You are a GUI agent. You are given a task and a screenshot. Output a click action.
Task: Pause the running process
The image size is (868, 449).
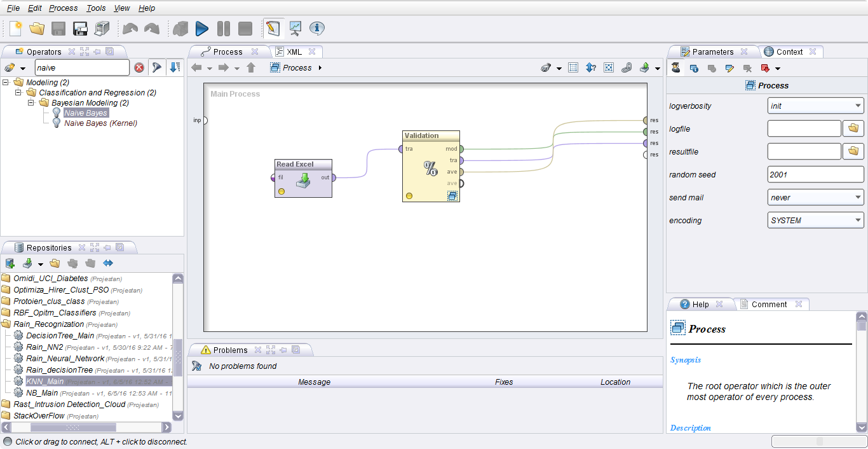click(224, 29)
